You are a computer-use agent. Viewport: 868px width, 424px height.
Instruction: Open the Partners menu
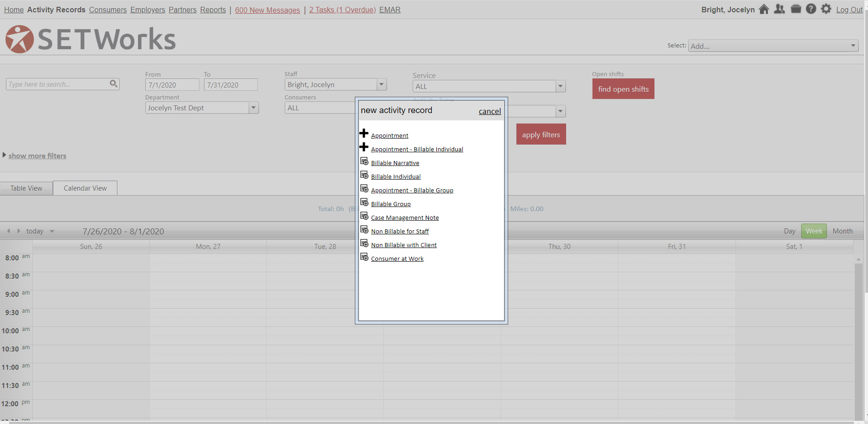[x=183, y=10]
